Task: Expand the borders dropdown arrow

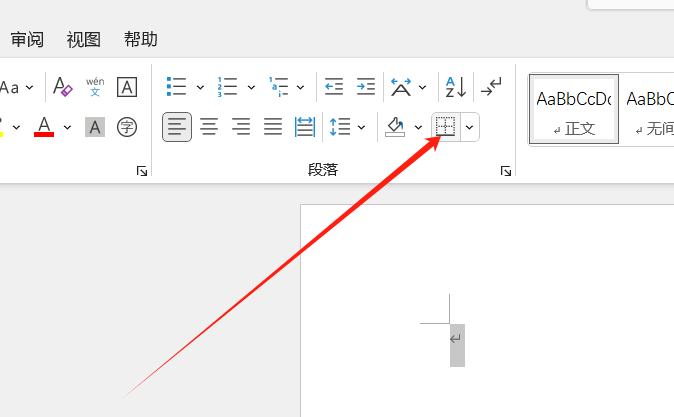Action: click(469, 127)
